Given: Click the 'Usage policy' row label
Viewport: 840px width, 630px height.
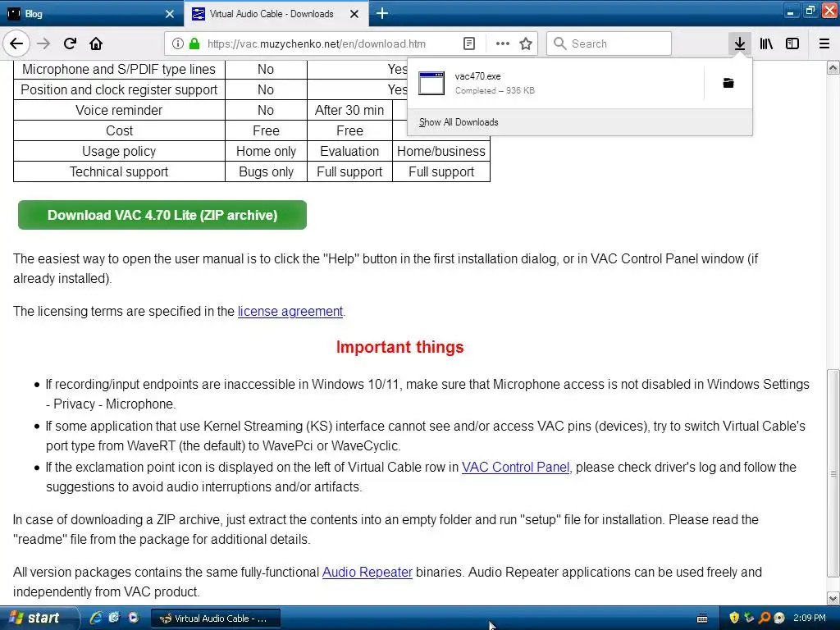Looking at the screenshot, I should coord(119,151).
